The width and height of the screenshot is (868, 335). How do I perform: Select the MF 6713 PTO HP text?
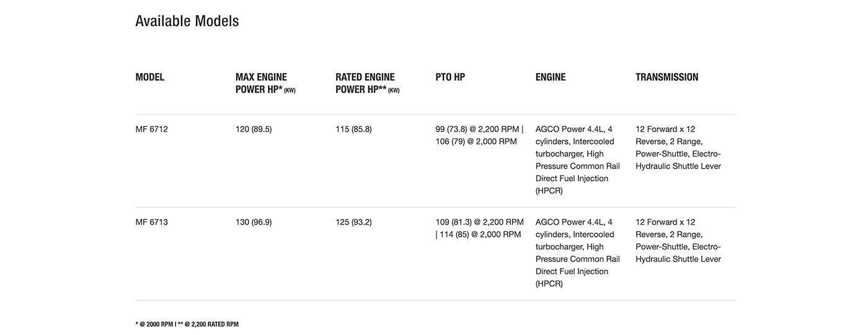click(x=479, y=228)
